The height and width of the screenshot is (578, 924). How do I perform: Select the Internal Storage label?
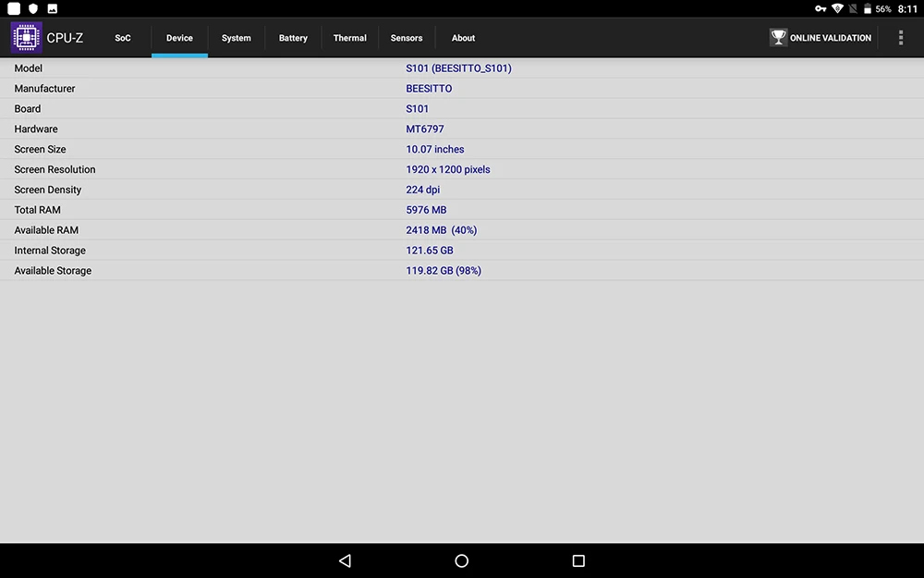click(x=50, y=250)
